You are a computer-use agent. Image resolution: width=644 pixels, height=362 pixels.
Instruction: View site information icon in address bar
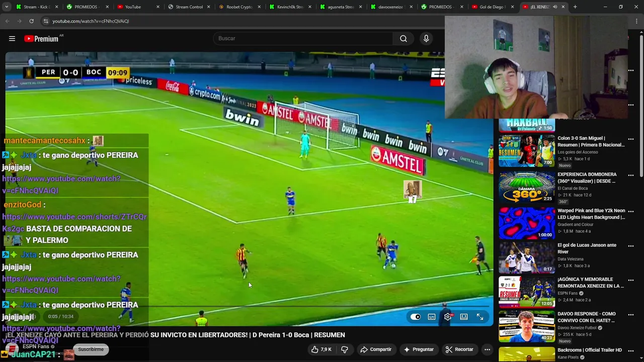coord(46,21)
